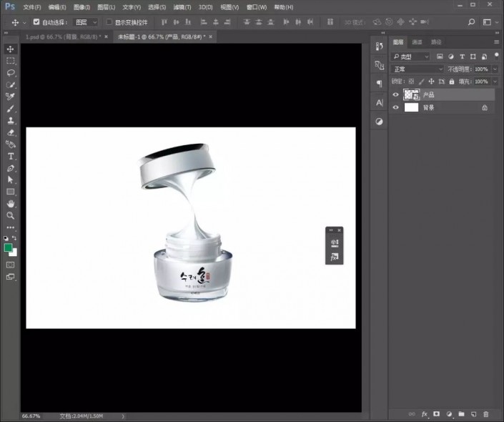Viewport: 504px width, 422px height.
Task: Select the Rectangular Marquee tool
Action: coord(10,61)
